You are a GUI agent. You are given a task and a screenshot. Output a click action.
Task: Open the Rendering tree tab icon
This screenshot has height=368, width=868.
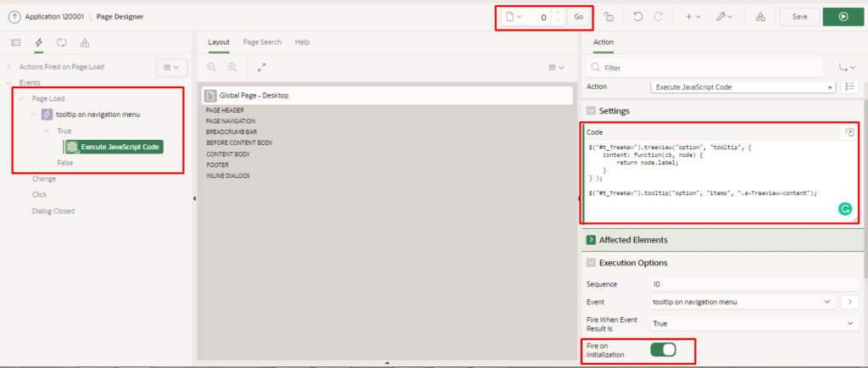tap(15, 42)
